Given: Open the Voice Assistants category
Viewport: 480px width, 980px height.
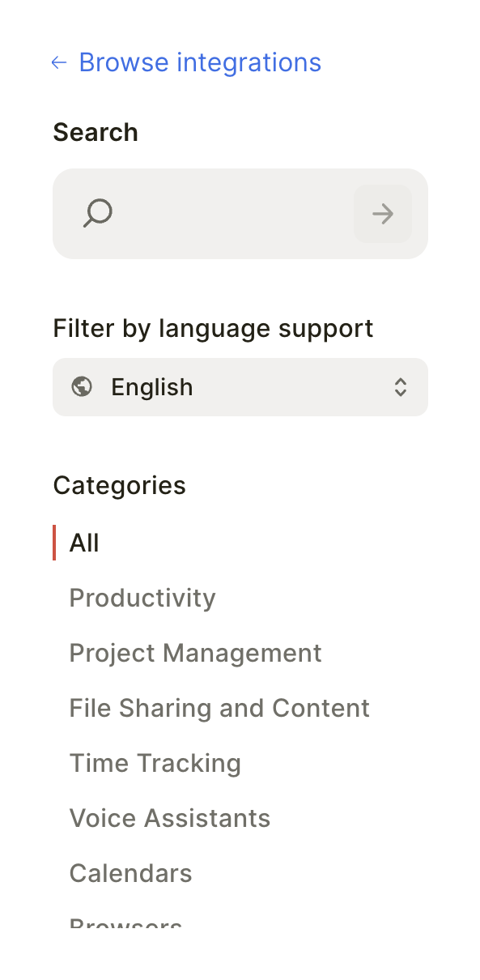Looking at the screenshot, I should pos(170,818).
